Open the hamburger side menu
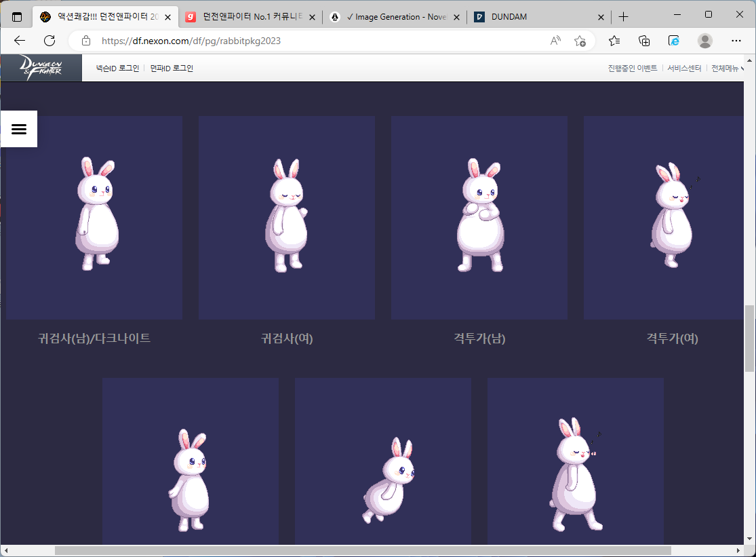 tap(19, 129)
